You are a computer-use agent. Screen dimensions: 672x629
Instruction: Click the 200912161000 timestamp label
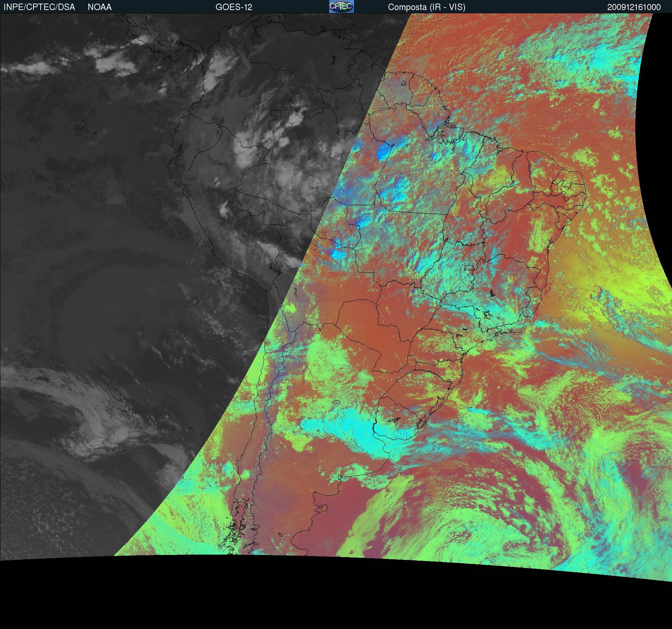[x=634, y=7]
